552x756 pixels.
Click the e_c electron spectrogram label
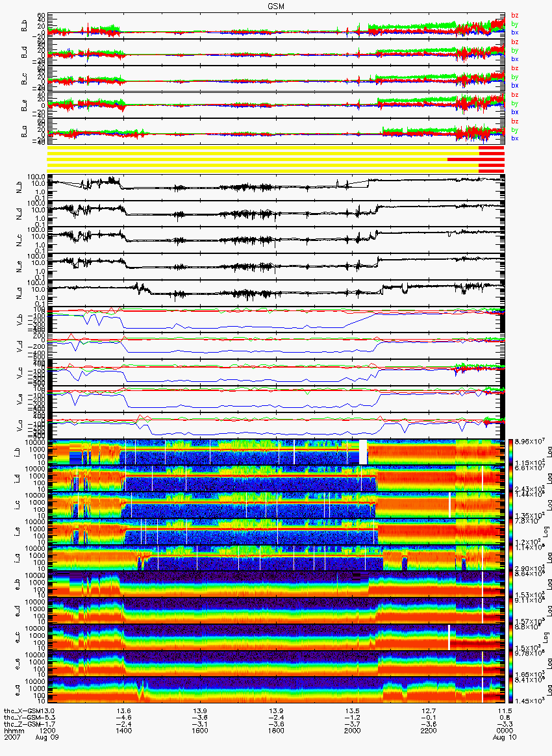click(18, 638)
